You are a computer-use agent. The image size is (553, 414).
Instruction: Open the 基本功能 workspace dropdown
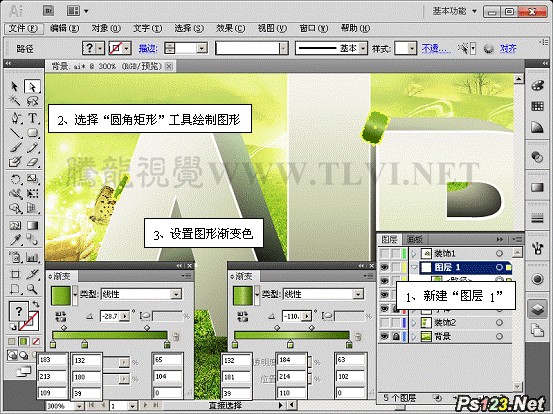pyautogui.click(x=455, y=11)
